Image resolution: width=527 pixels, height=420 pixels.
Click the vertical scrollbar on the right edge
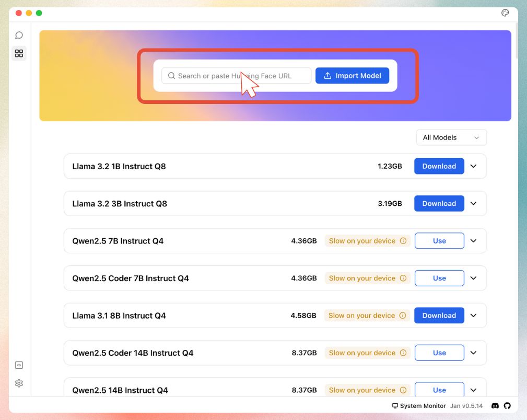(x=517, y=42)
